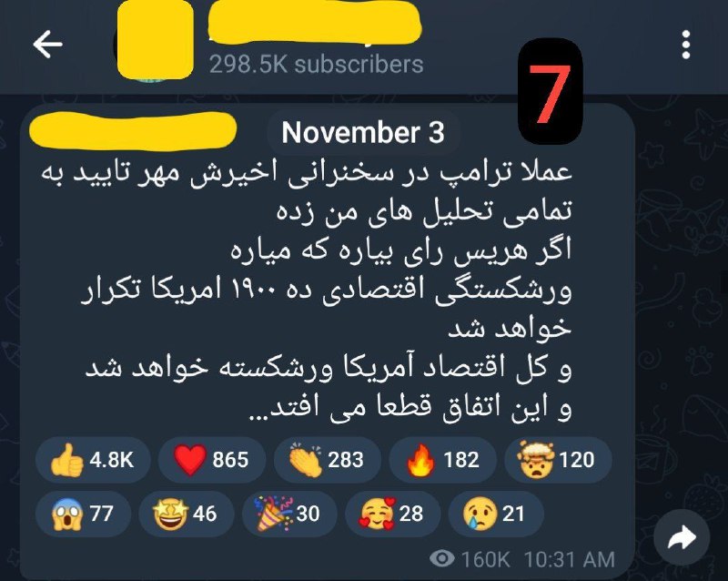
Task: Toggle the clapping hands reaction (283)
Action: point(328,460)
